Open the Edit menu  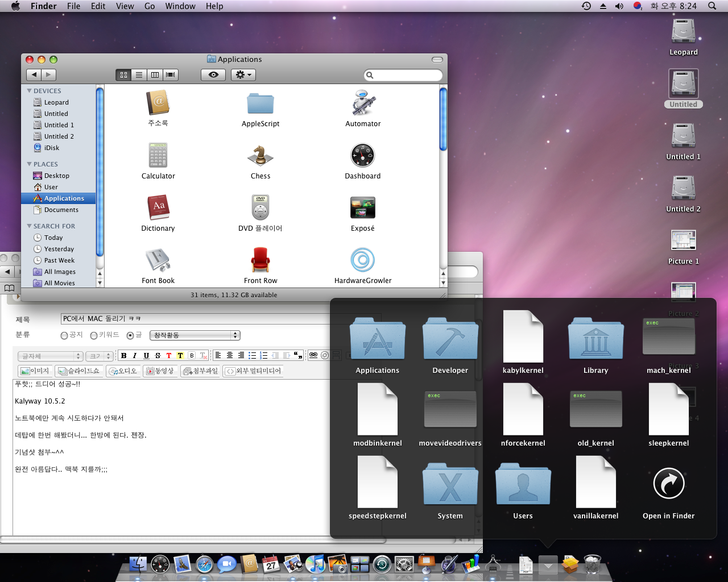click(x=98, y=6)
